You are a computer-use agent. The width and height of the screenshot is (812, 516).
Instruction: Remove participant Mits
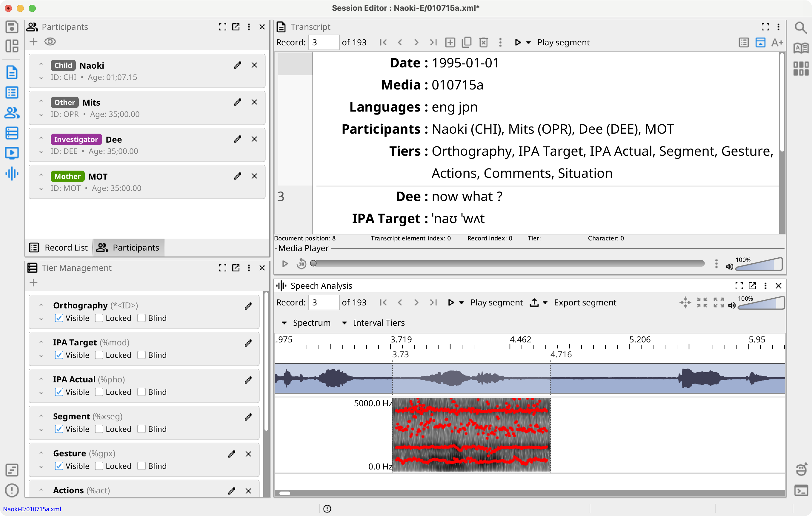255,102
